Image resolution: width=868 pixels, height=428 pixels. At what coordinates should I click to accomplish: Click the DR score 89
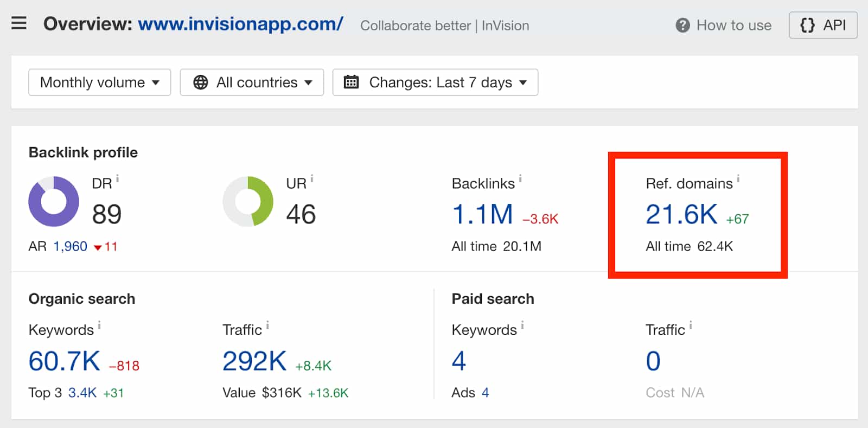coord(107,214)
